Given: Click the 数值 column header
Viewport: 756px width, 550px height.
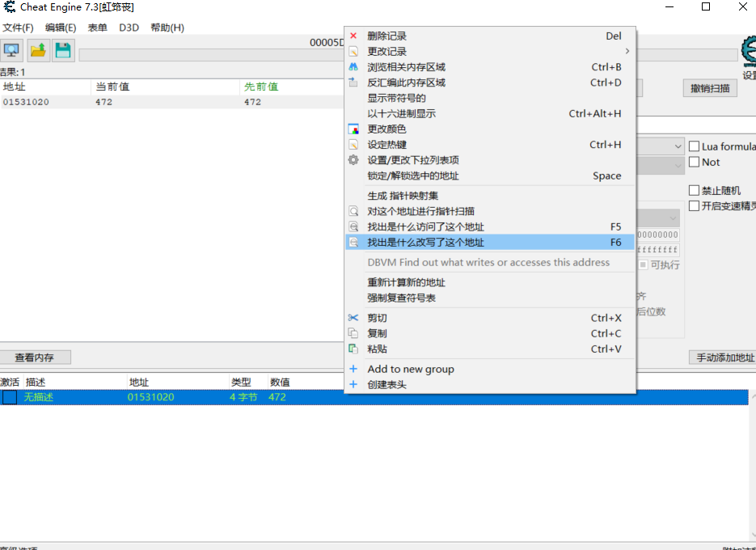Looking at the screenshot, I should click(280, 382).
